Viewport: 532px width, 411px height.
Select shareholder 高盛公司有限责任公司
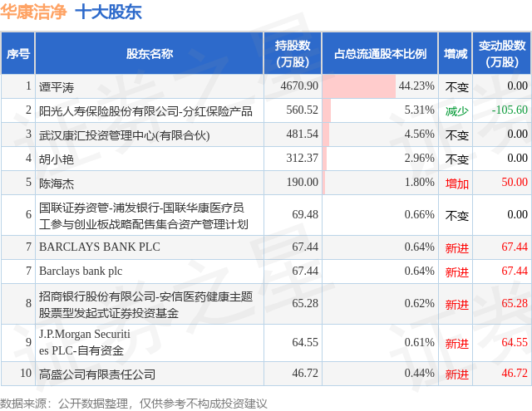tap(97, 374)
